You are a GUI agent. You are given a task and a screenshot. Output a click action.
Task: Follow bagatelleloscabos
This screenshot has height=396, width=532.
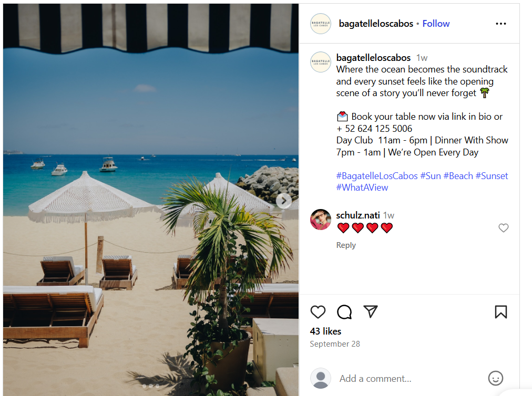(436, 24)
